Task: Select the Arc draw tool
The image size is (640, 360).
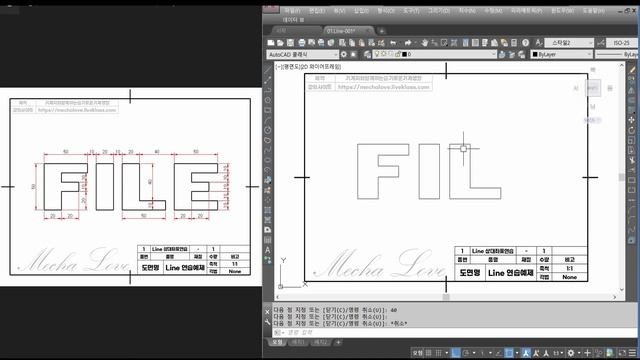Action: 268,120
